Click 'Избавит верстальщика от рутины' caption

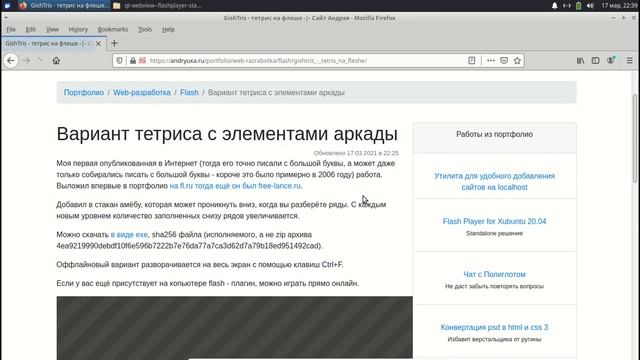point(494,340)
